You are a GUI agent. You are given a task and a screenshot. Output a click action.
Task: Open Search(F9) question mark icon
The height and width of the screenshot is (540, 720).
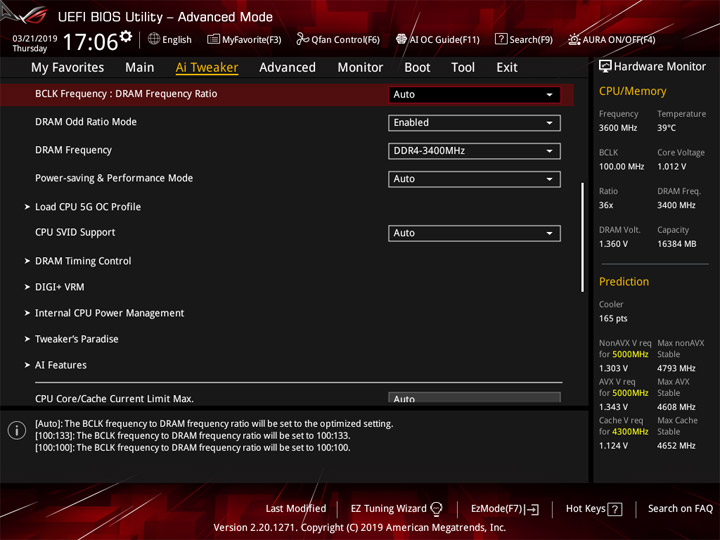tap(501, 39)
